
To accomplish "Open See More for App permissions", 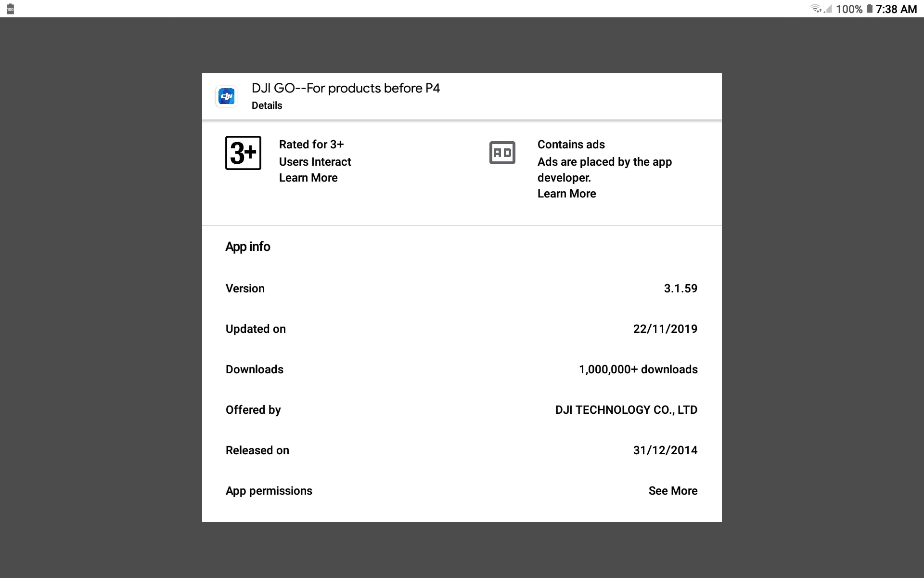I will [x=673, y=491].
